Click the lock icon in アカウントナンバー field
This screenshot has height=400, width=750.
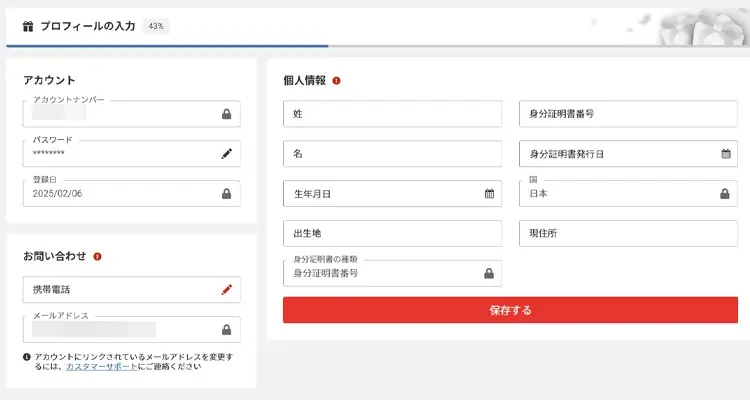pos(227,114)
